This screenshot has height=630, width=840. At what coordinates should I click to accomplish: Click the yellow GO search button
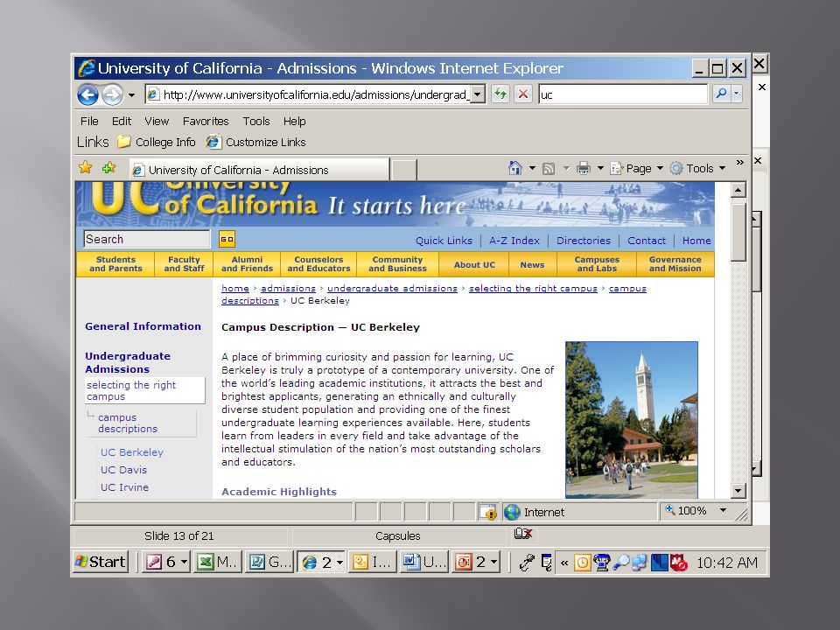click(227, 239)
